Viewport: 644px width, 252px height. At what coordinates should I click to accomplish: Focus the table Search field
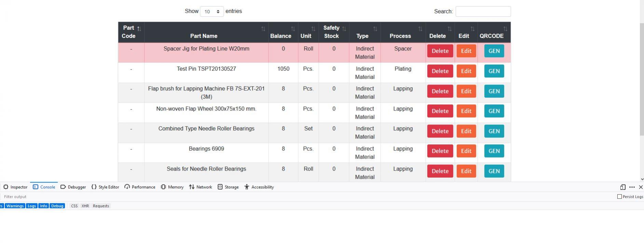[483, 11]
